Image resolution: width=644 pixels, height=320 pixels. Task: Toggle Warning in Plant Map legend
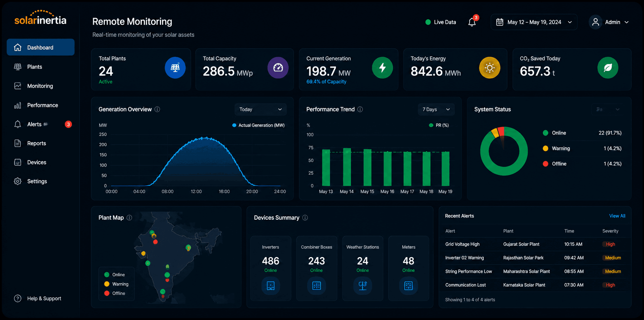(116, 284)
